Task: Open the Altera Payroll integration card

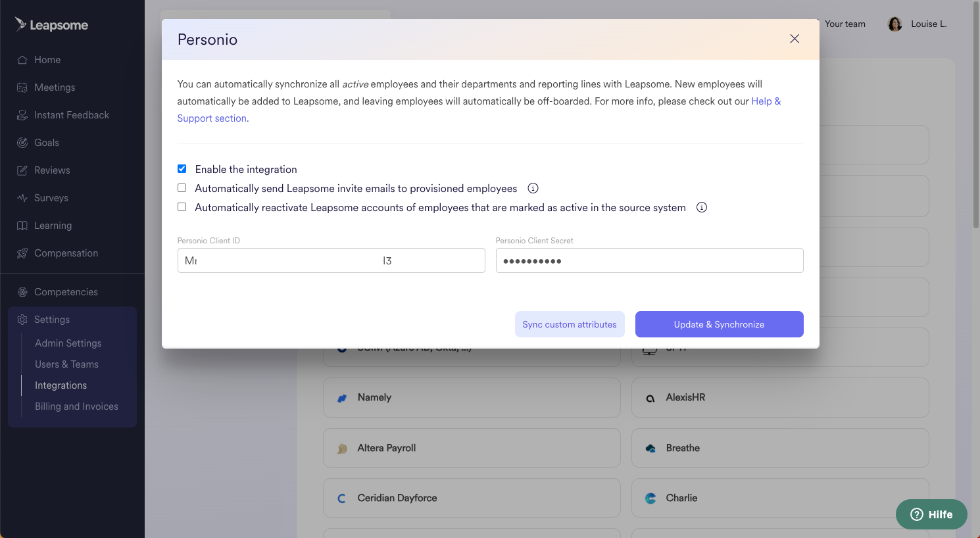Action: (472, 448)
